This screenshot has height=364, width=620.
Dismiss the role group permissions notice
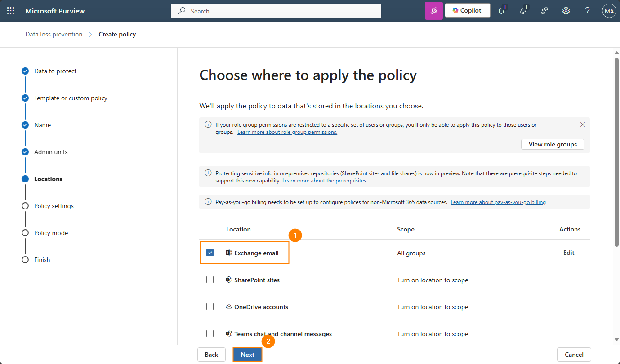point(583,124)
